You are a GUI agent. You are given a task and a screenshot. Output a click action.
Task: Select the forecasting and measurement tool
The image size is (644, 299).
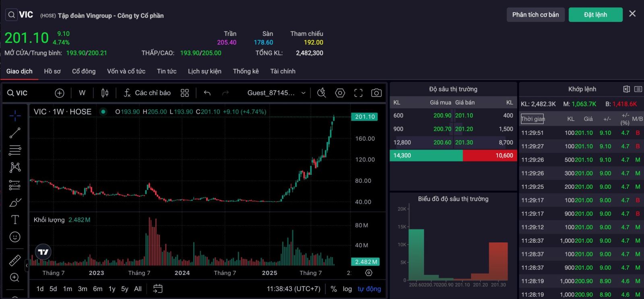[x=15, y=185]
